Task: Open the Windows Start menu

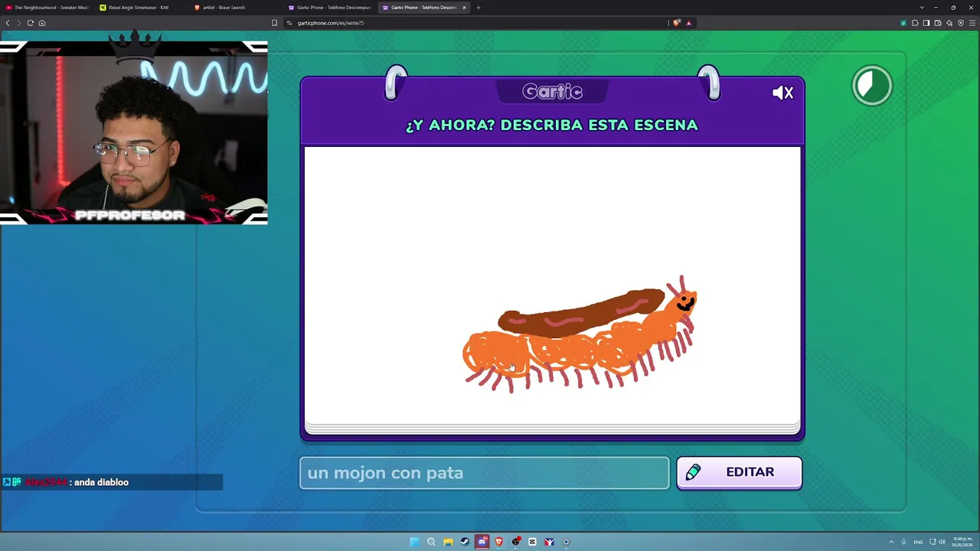Action: tap(414, 542)
